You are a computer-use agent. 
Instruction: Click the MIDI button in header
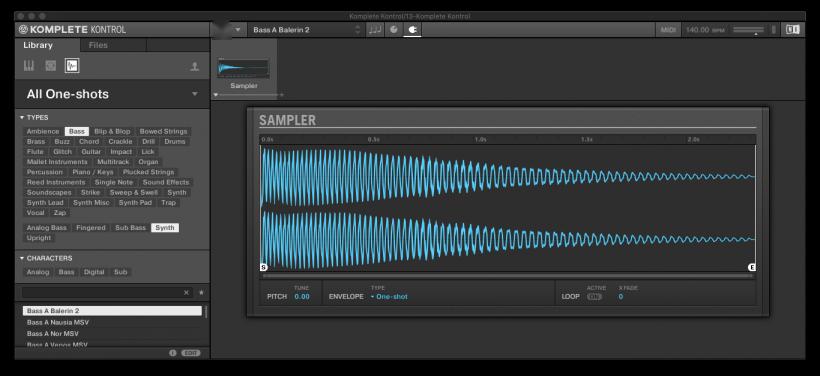pos(668,30)
